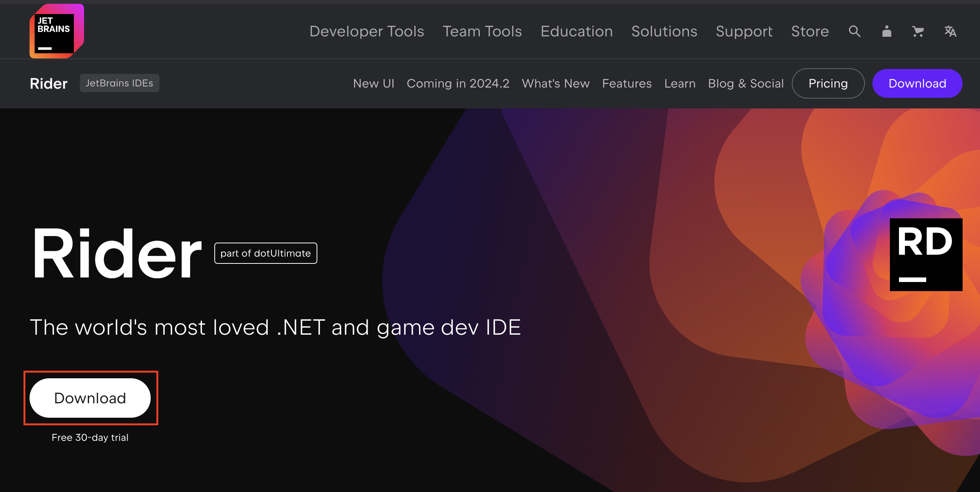Click the language translation icon

(x=950, y=31)
